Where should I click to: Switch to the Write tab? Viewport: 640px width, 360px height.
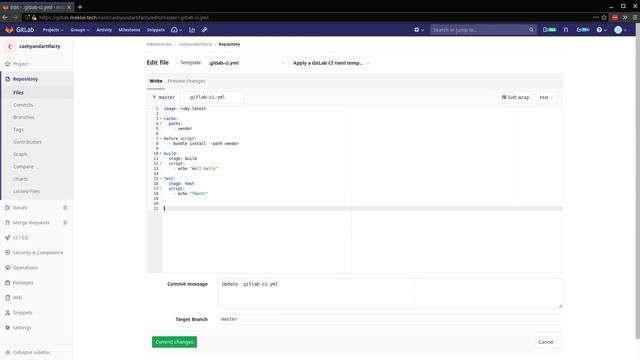(x=156, y=81)
